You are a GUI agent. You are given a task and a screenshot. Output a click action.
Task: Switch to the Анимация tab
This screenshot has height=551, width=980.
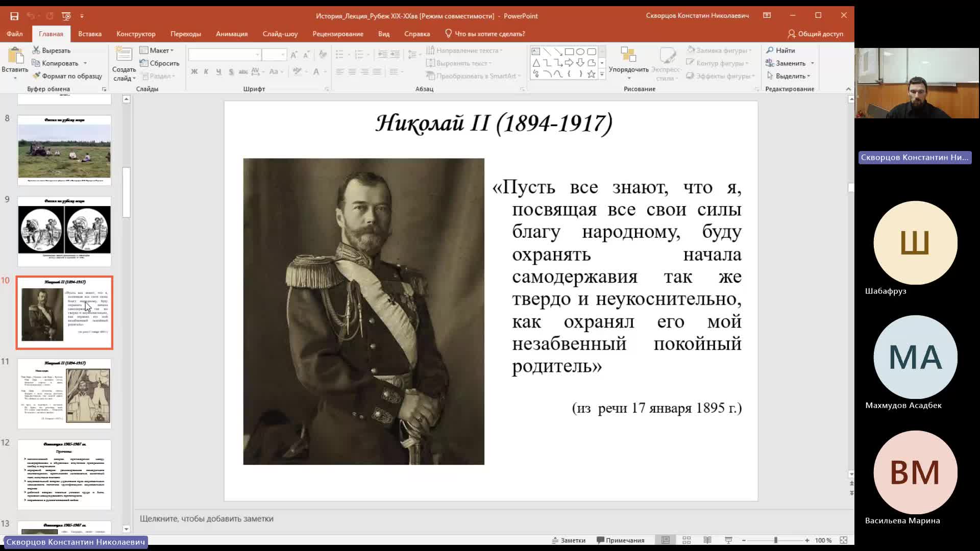click(232, 34)
